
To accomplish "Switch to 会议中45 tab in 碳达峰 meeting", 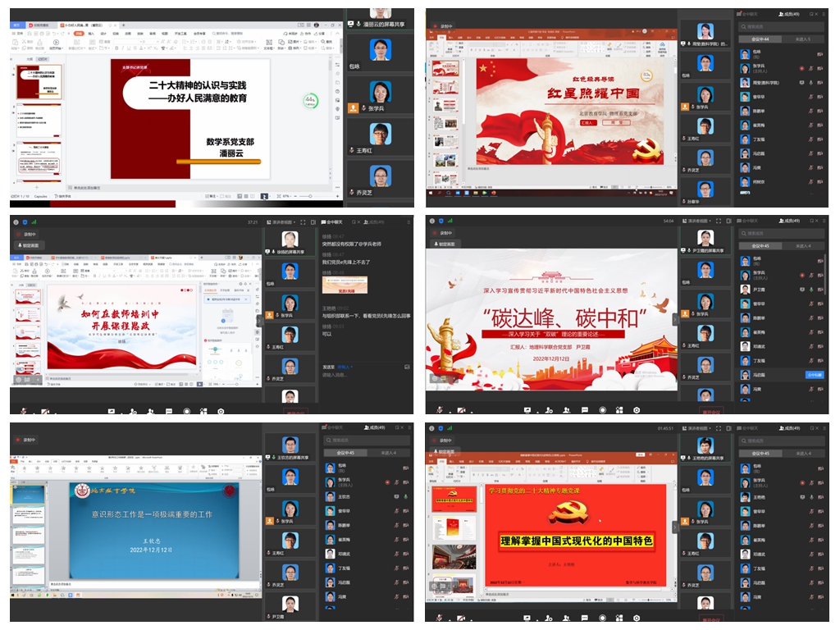I will coord(760,246).
